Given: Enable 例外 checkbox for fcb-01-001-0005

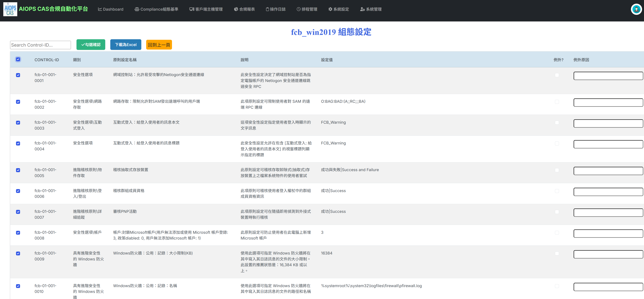Looking at the screenshot, I should [x=557, y=170].
